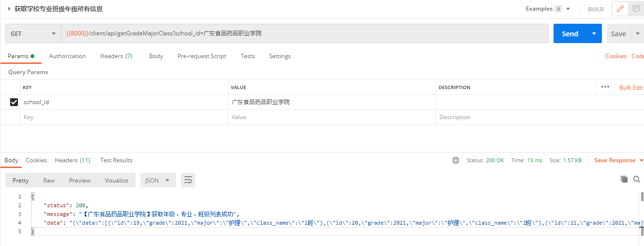Click the globe network icon near Status
This screenshot has height=246, width=644.
[456, 160]
